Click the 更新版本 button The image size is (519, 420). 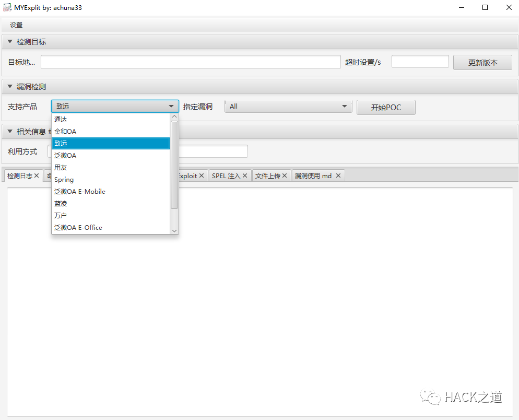tap(482, 63)
